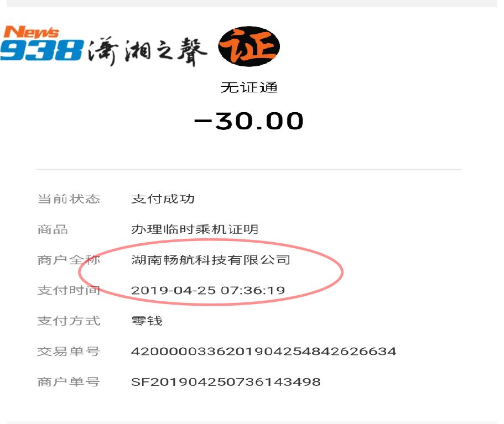Click the black round 证 merchant icon
The height and width of the screenshot is (424, 504).
249,46
